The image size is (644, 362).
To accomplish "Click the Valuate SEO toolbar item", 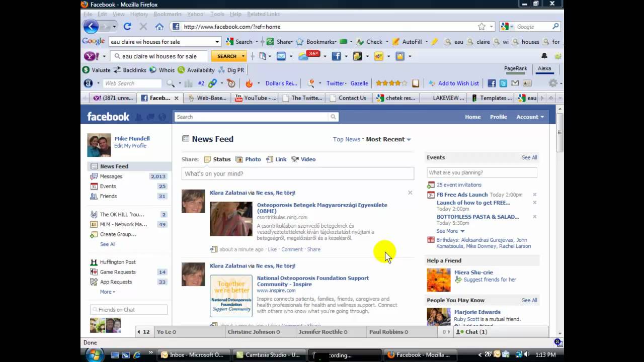I will point(96,70).
